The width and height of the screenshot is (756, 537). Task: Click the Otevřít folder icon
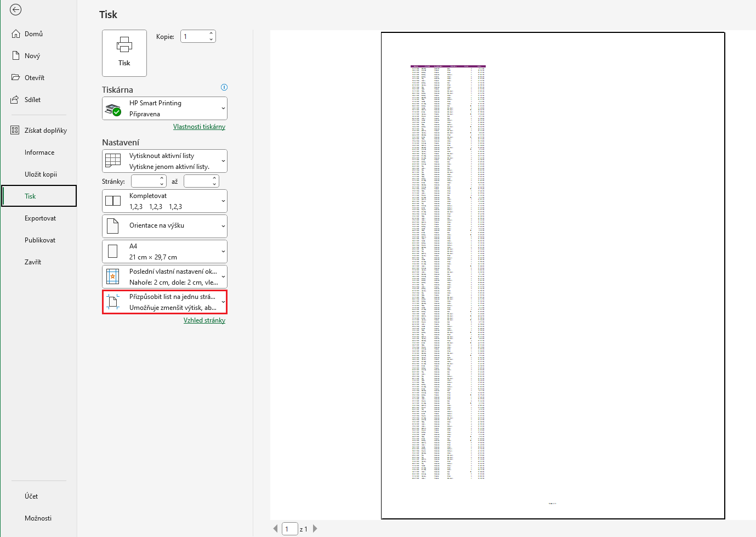point(16,77)
